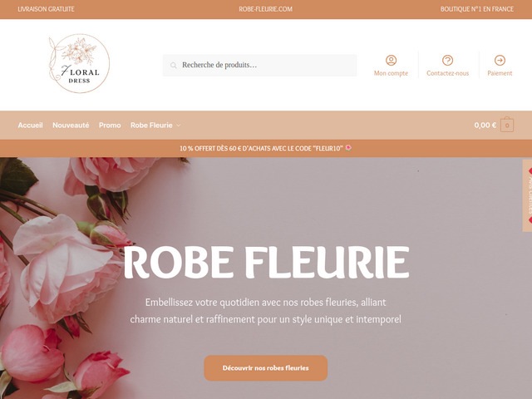The image size is (532, 399).
Task: Click the FLEUR10 promo code banner
Action: (266, 148)
